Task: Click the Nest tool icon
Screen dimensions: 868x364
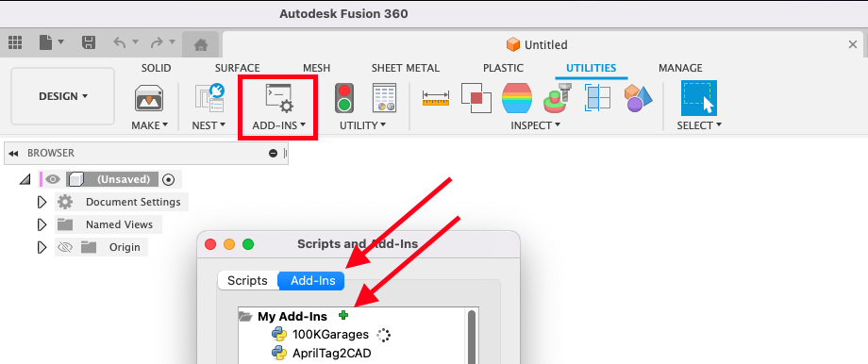Action: point(209,98)
